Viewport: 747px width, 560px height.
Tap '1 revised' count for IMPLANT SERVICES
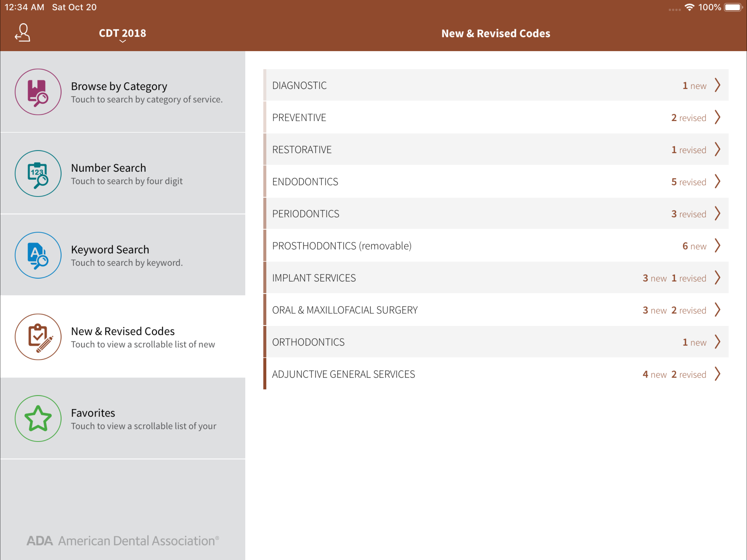(x=688, y=278)
